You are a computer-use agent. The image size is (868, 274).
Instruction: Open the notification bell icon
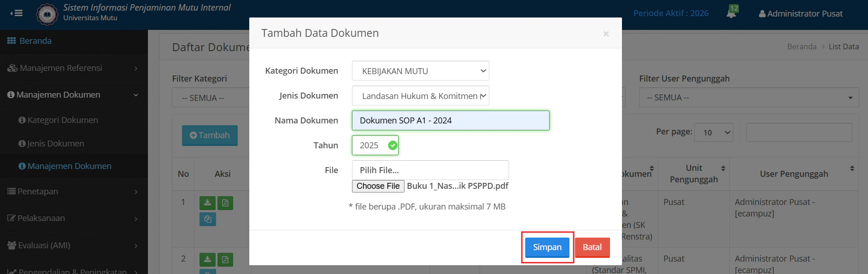click(x=731, y=12)
